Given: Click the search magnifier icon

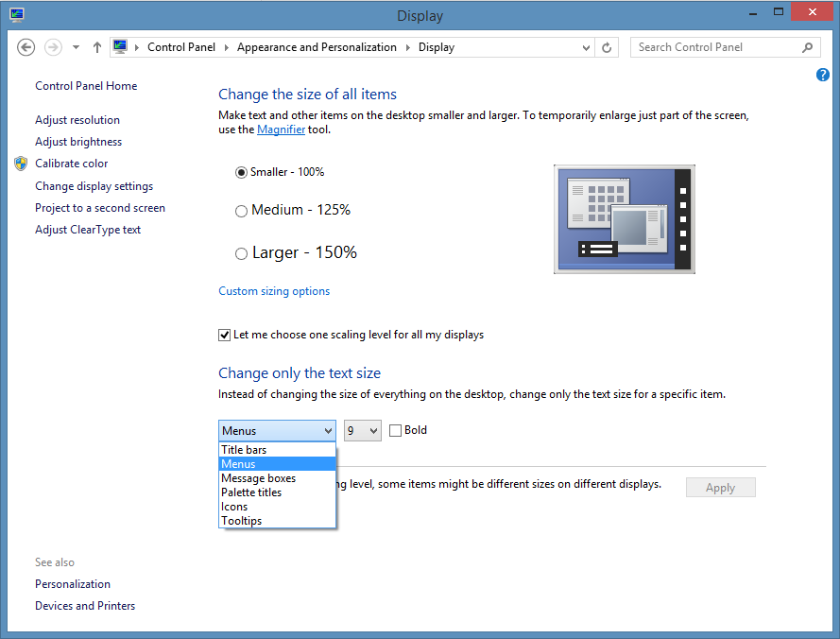Looking at the screenshot, I should [x=807, y=47].
